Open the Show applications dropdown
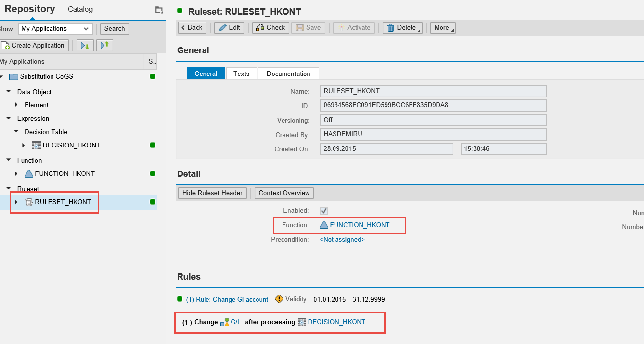Viewport: 644px width, 344px height. [x=55, y=29]
